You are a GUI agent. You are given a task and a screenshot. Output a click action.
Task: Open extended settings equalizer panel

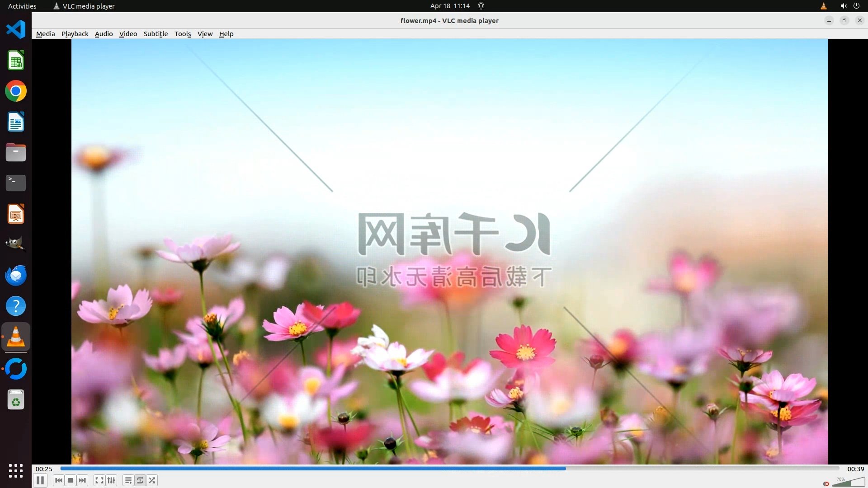pos(111,480)
